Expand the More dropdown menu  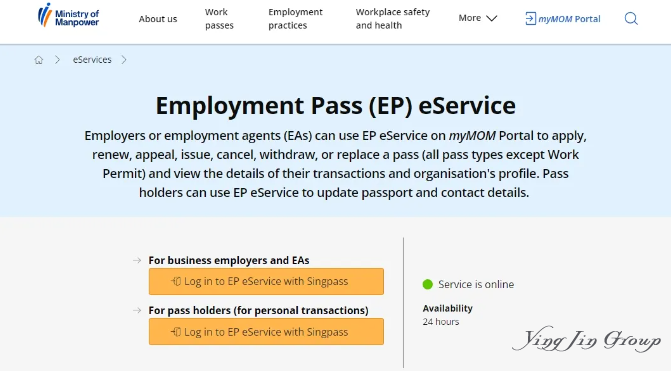[x=478, y=18]
